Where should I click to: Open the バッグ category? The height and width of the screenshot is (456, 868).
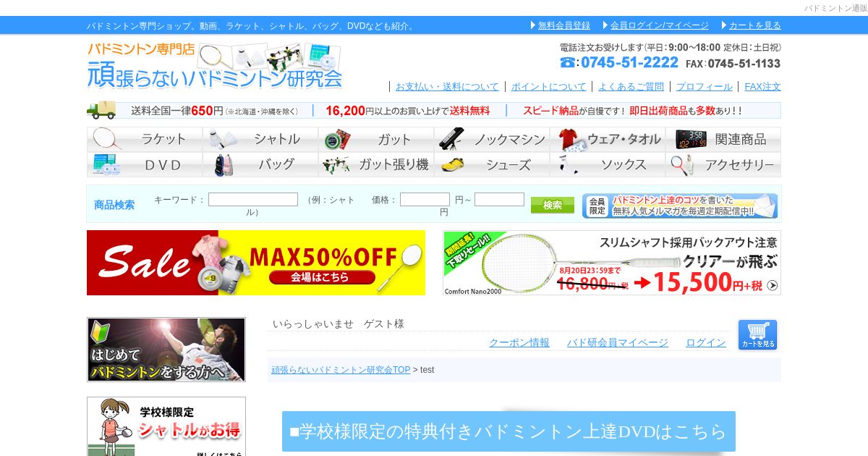click(260, 164)
